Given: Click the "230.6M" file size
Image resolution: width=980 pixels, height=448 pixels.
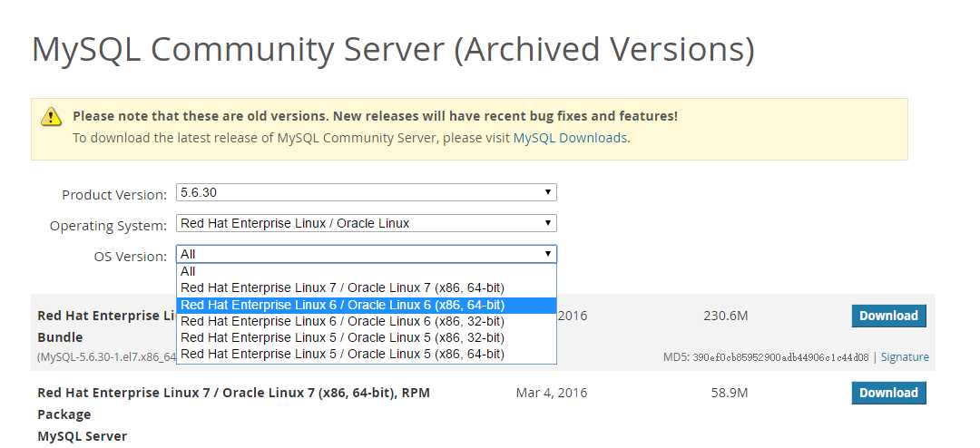Looking at the screenshot, I should pos(725,317).
